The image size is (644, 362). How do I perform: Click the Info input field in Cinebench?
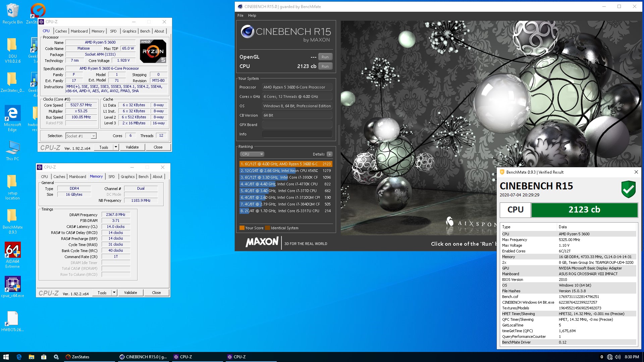click(x=297, y=134)
